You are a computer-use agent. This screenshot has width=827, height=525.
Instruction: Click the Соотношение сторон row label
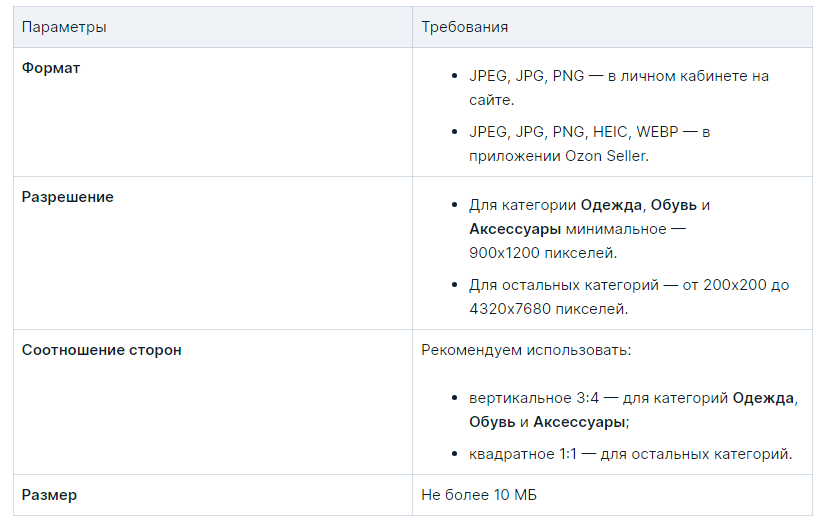pyautogui.click(x=101, y=350)
